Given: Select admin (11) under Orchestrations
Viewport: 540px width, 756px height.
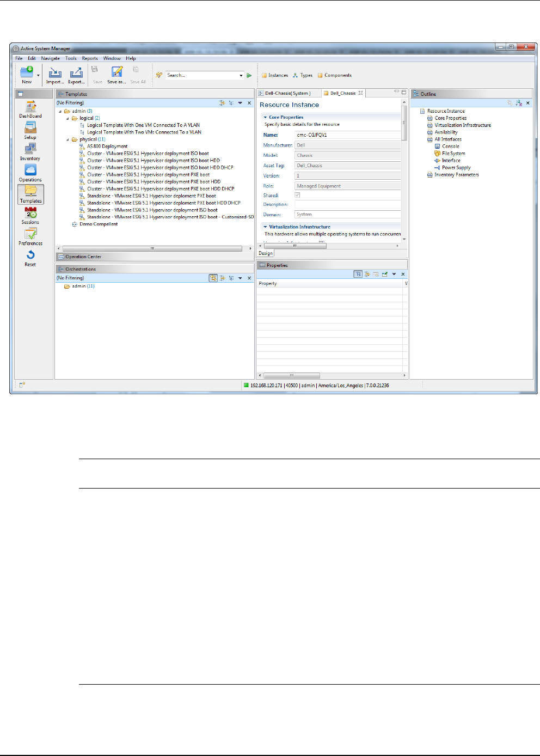Looking at the screenshot, I should (83, 286).
